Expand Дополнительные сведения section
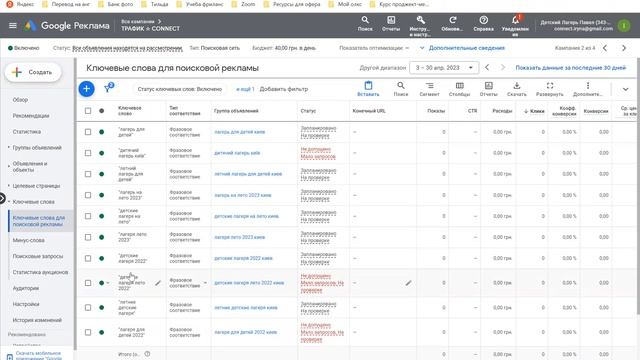This screenshot has width=640, height=360. tap(462, 48)
